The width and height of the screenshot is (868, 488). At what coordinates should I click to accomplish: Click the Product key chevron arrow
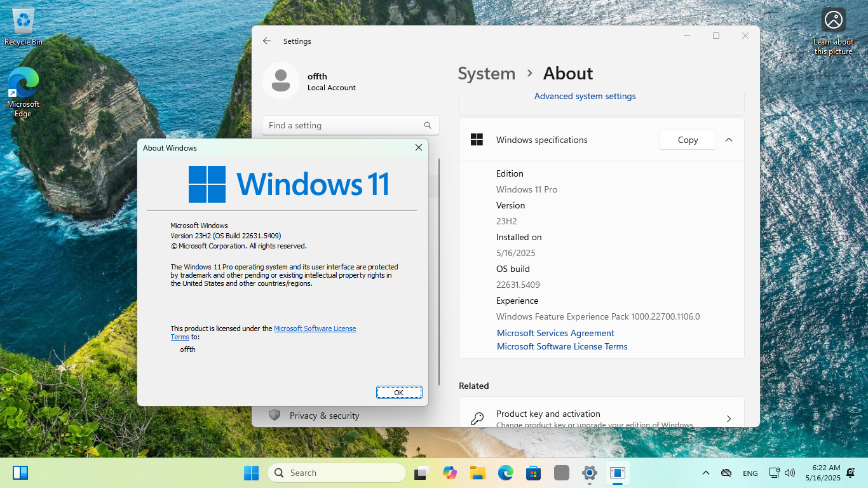(x=729, y=419)
